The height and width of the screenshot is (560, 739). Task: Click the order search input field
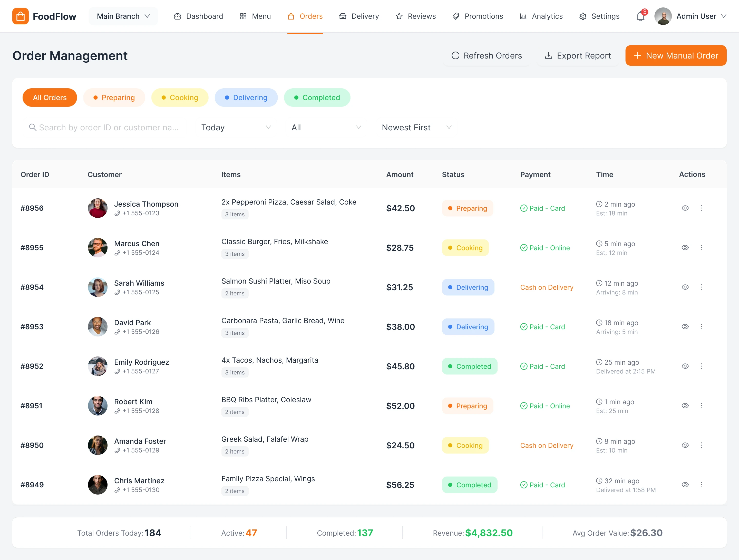[109, 127]
